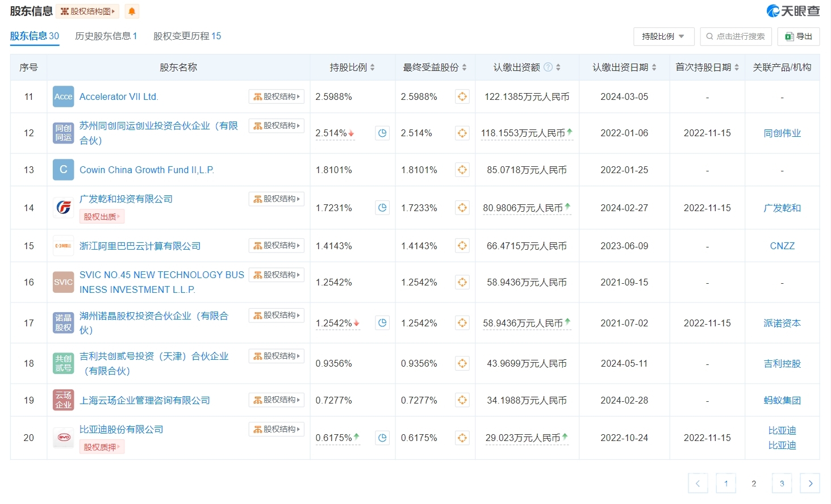
Task: Sort by 认缴出资额 column
Action: pos(559,67)
